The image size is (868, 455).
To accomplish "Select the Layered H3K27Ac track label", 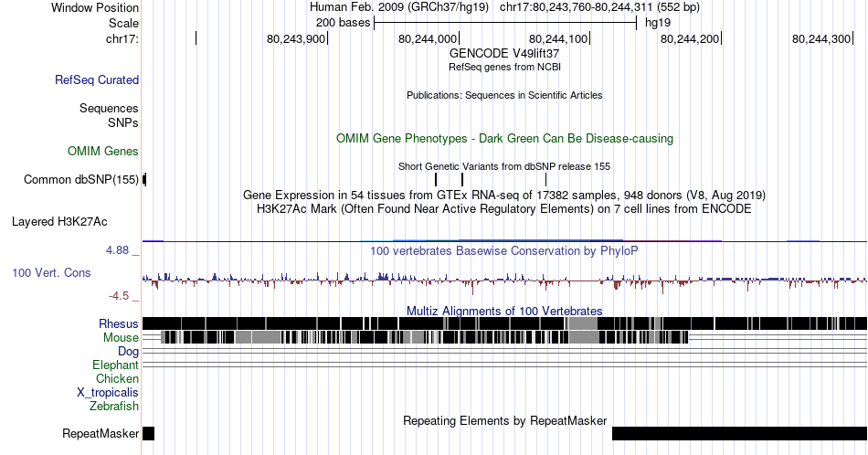I will tap(59, 221).
